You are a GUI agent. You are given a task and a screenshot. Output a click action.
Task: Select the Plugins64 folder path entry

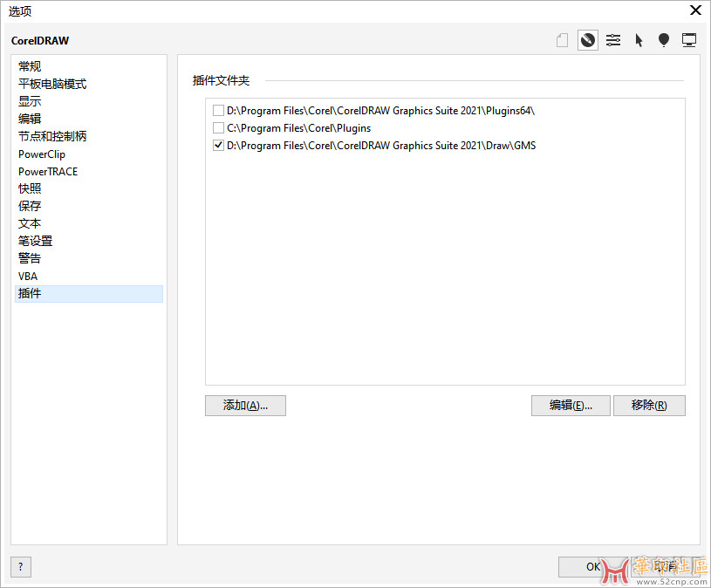coord(381,111)
